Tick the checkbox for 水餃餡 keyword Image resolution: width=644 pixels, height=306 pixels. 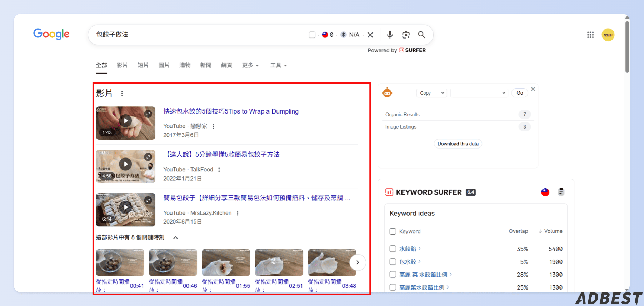393,249
